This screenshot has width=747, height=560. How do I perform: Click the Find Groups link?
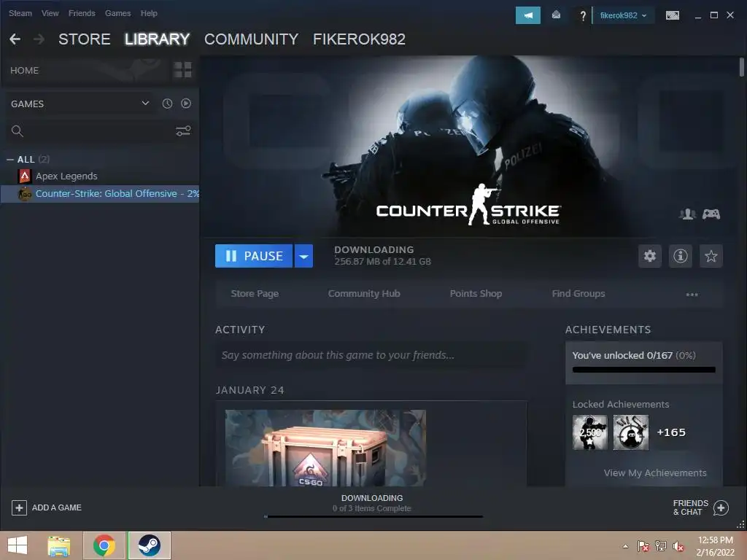(x=578, y=294)
